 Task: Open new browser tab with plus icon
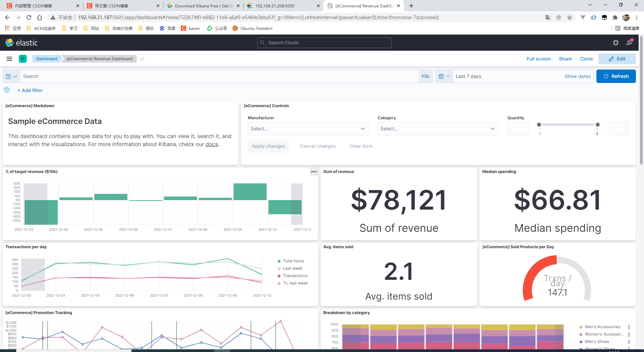pyautogui.click(x=411, y=6)
